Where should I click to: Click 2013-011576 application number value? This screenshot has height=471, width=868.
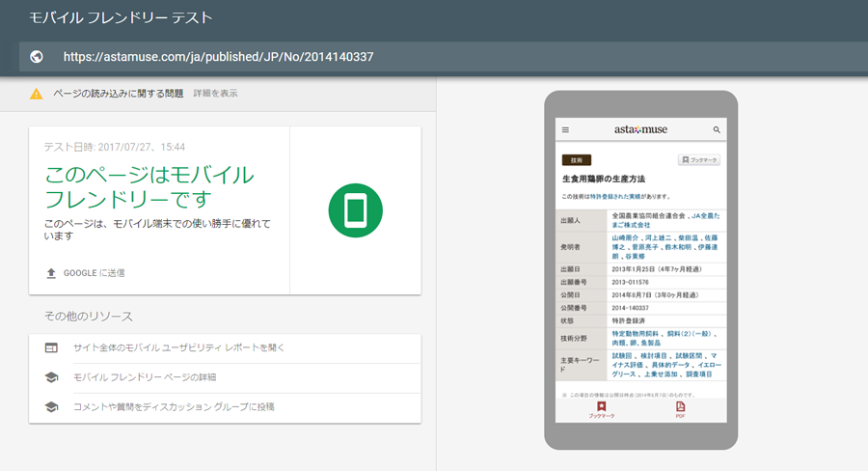(630, 282)
